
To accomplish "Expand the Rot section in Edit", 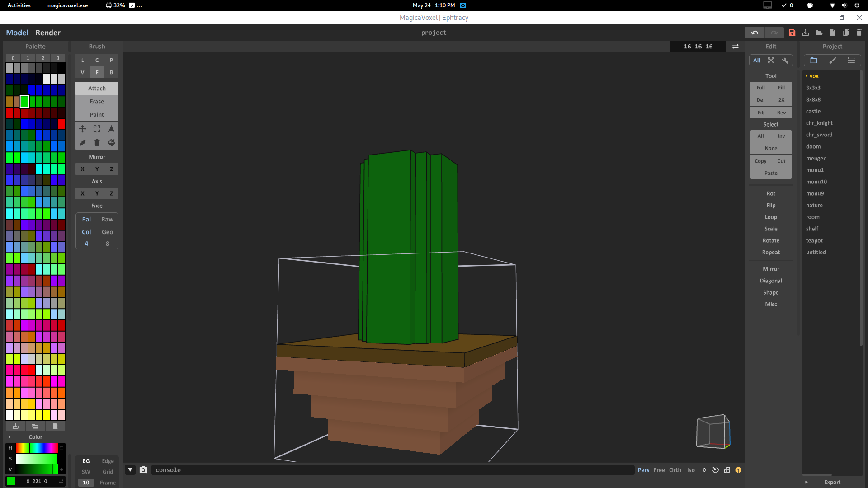I will (x=771, y=193).
